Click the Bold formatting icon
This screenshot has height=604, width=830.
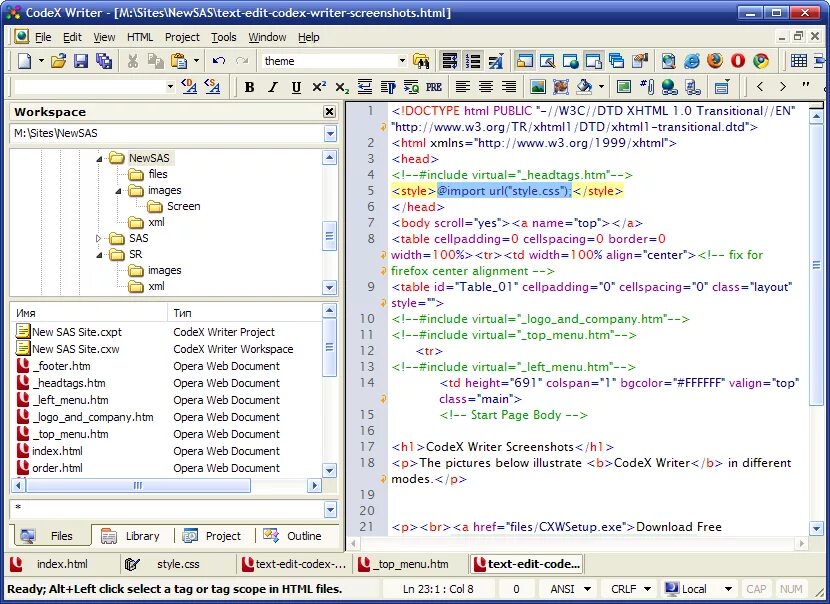(x=250, y=88)
